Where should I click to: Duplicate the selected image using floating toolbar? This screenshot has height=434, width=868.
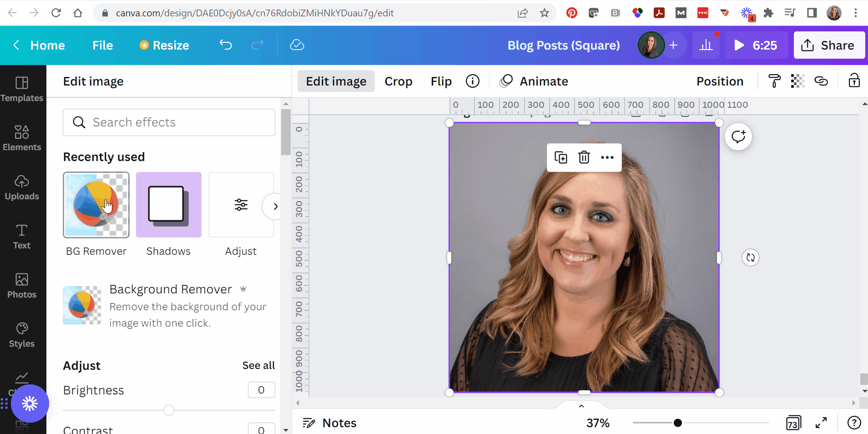click(561, 157)
